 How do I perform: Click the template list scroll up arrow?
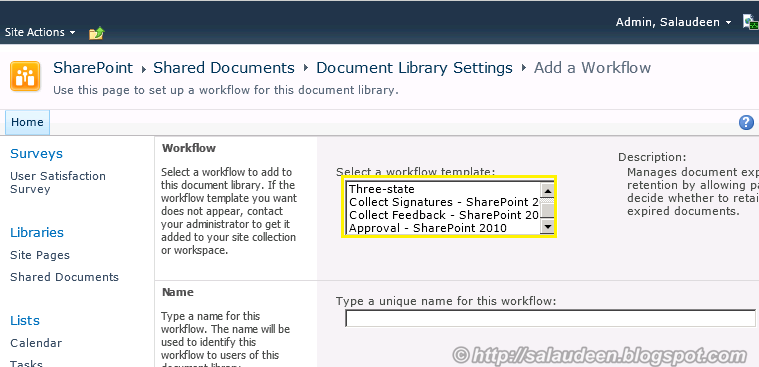(547, 190)
